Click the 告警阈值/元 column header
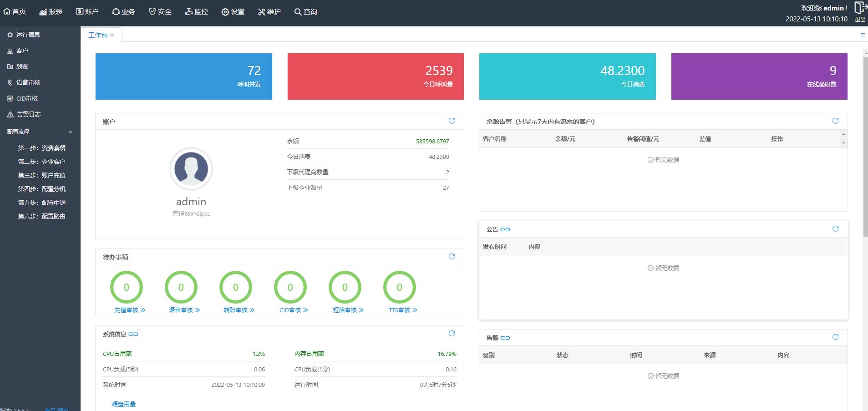The width and height of the screenshot is (868, 411). point(643,139)
